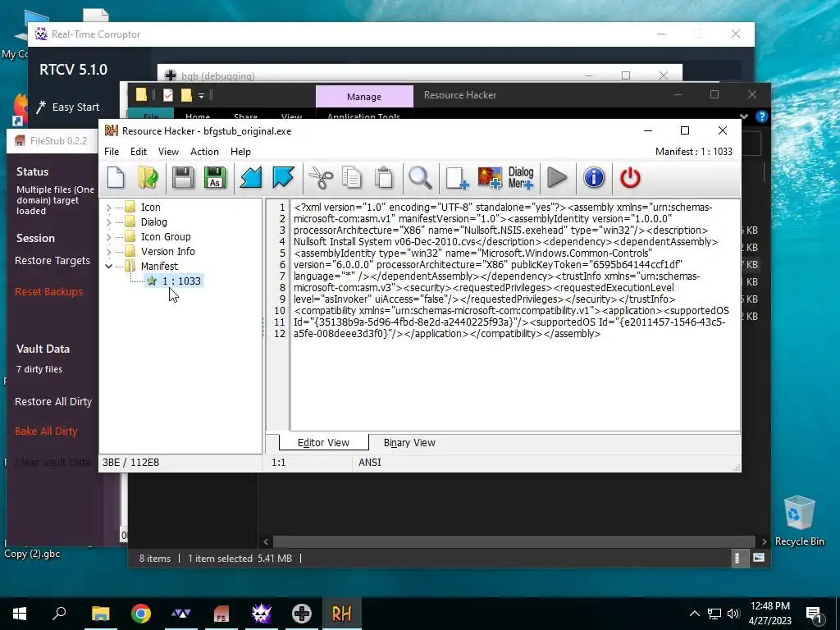The image size is (840, 630).
Task: Open Find with the magnifying glass icon
Action: [x=420, y=178]
